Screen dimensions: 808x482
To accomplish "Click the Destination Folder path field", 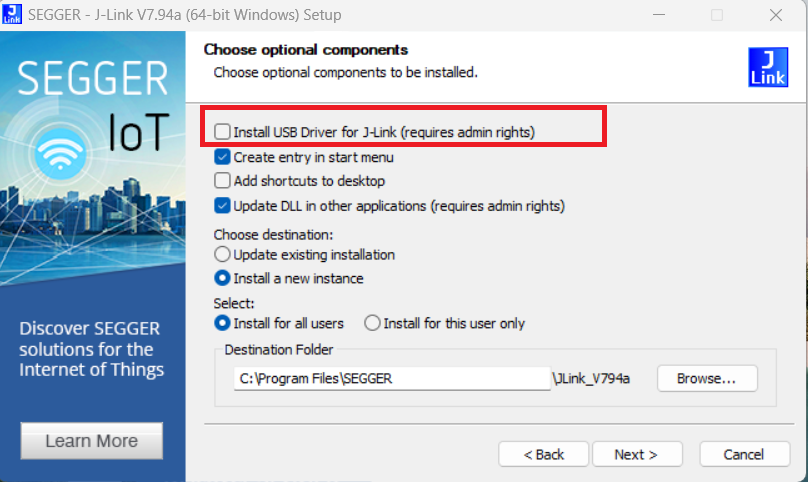I will (x=392, y=378).
